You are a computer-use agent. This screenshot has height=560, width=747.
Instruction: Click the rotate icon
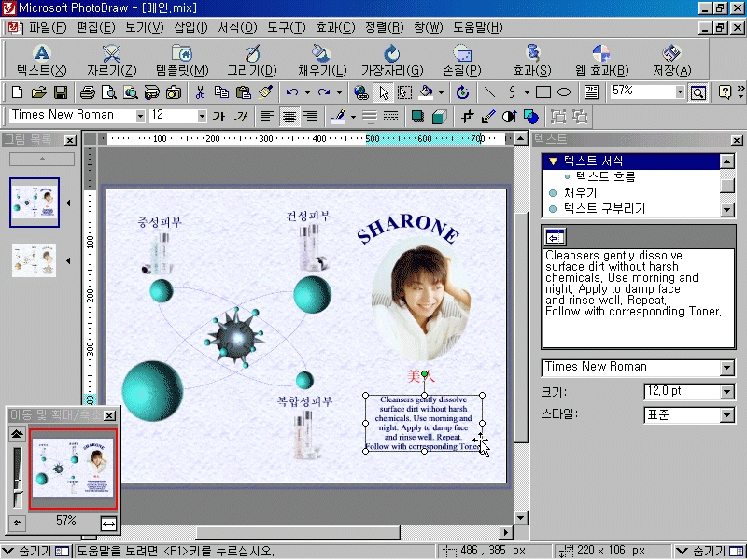point(462,91)
